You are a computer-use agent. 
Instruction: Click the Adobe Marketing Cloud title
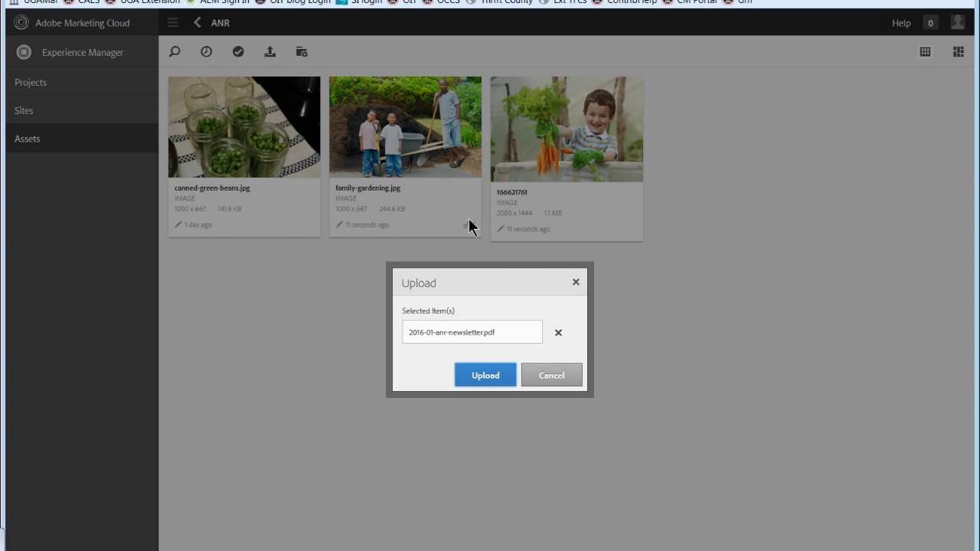point(83,23)
